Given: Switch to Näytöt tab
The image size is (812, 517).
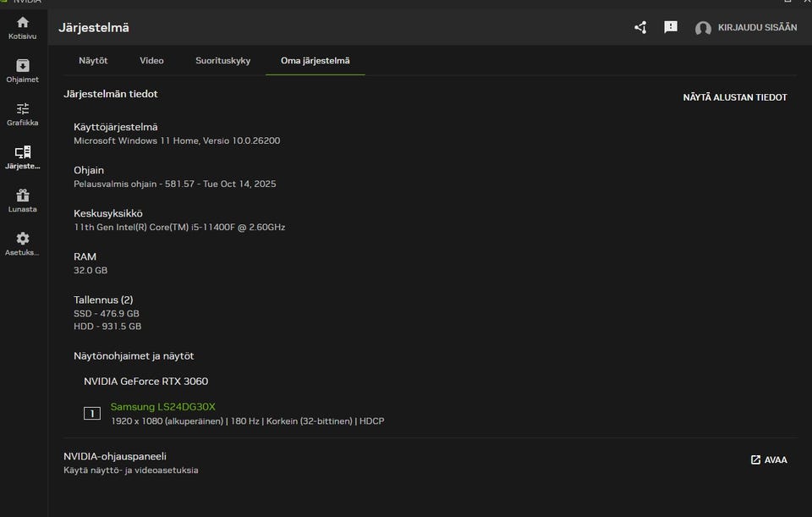Looking at the screenshot, I should 93,61.
